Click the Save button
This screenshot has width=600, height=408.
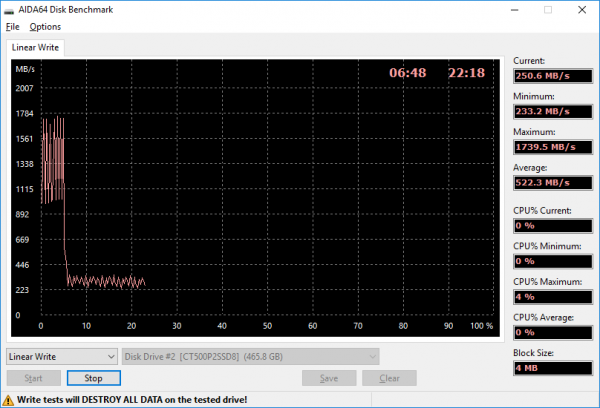(x=329, y=378)
